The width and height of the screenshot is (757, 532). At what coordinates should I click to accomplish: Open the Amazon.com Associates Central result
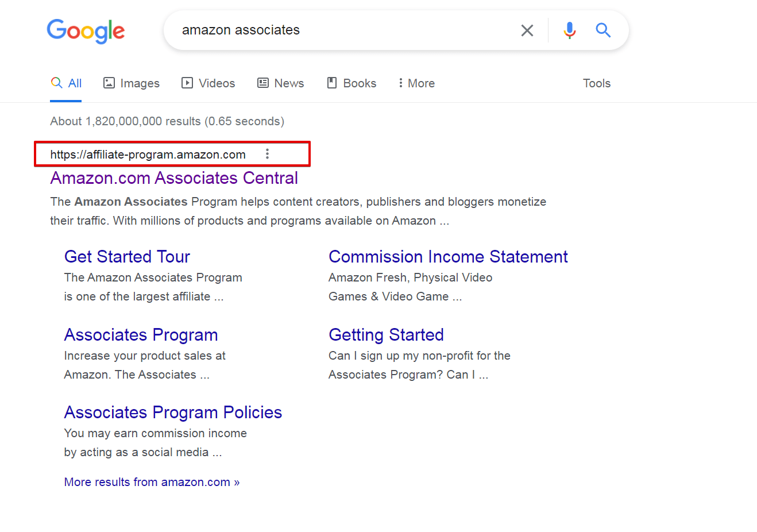174,178
